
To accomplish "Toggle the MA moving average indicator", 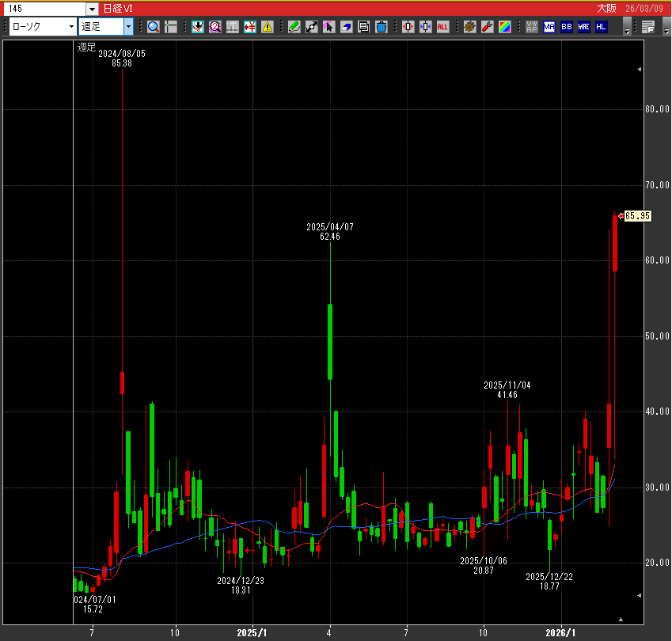I will point(549,27).
